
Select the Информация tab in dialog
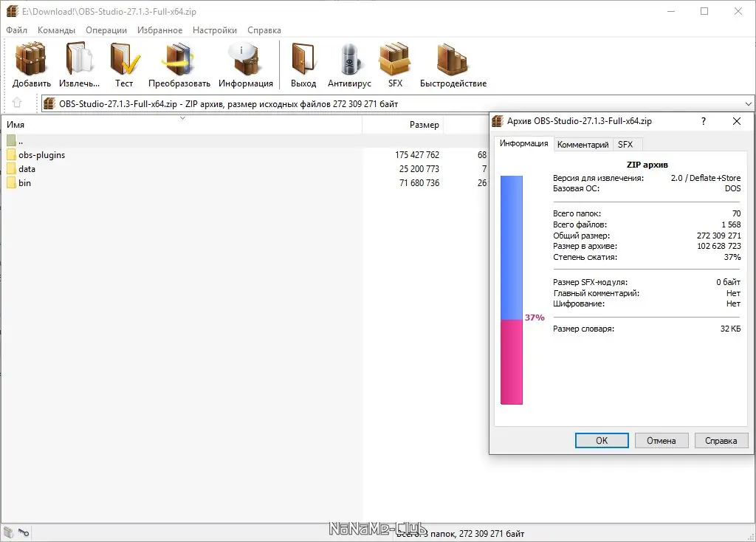tap(523, 143)
